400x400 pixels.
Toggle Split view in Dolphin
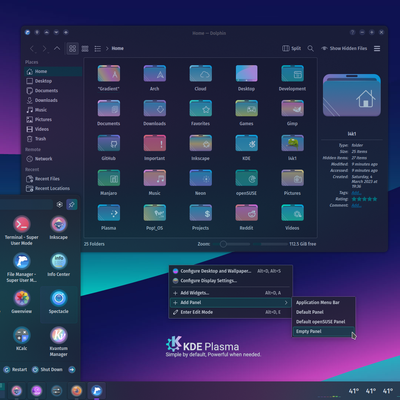coord(291,48)
